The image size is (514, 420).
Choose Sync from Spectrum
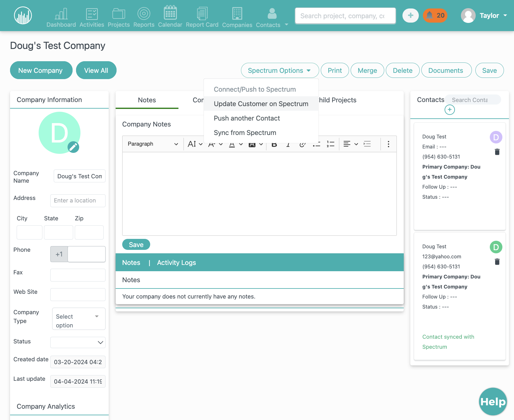(245, 133)
